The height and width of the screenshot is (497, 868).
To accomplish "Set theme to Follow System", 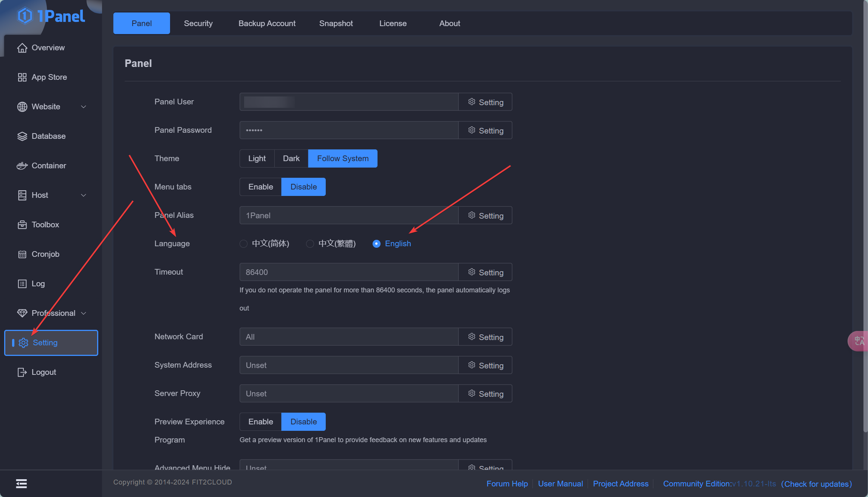I will click(x=343, y=158).
